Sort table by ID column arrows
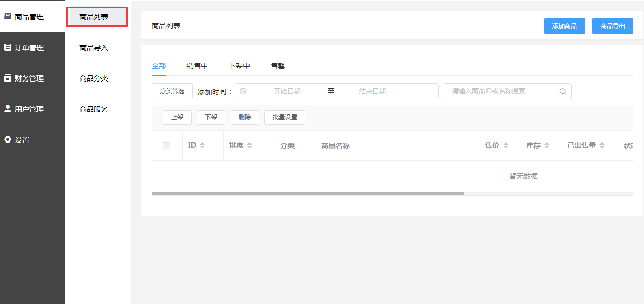Screen dimensions: 644x304 click(202, 146)
